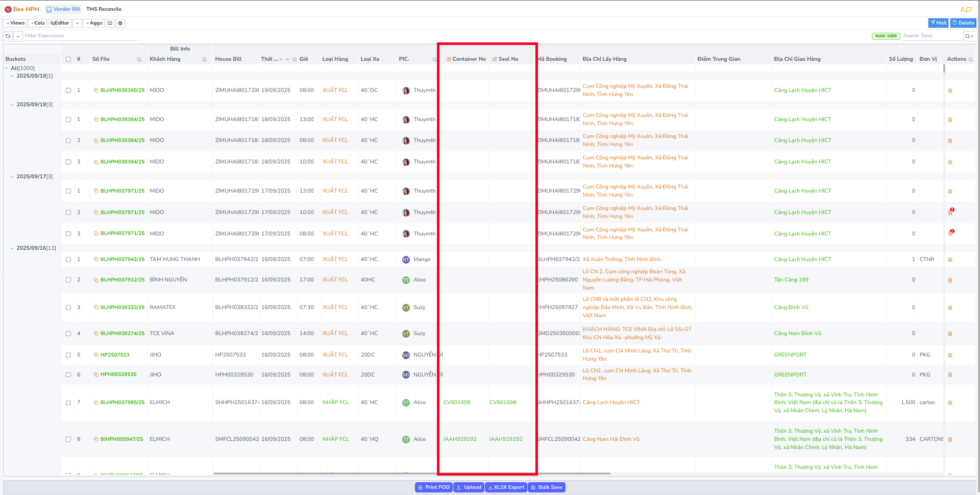Click into the Search Term field
980x495 pixels.
[x=931, y=36]
